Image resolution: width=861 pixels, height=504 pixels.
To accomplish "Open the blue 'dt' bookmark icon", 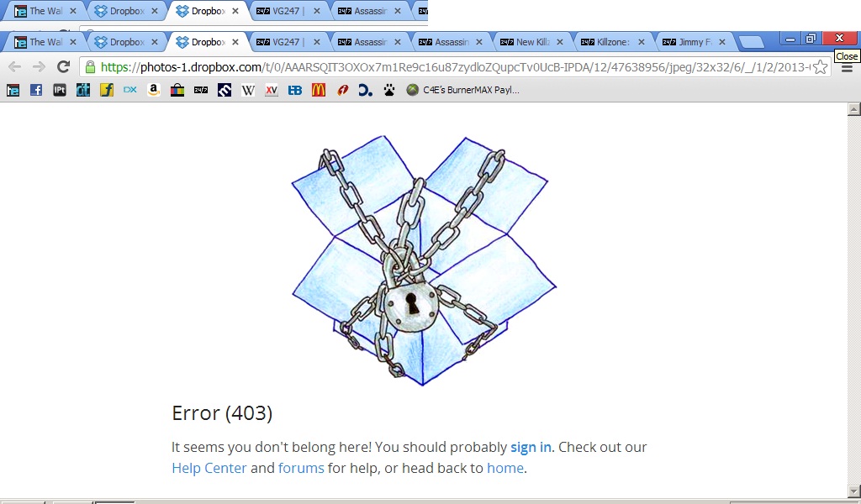I will tap(83, 90).
